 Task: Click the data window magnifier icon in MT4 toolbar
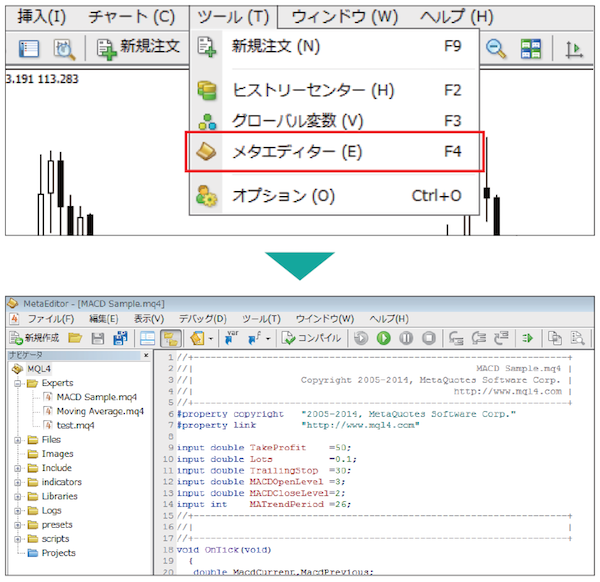[x=64, y=49]
